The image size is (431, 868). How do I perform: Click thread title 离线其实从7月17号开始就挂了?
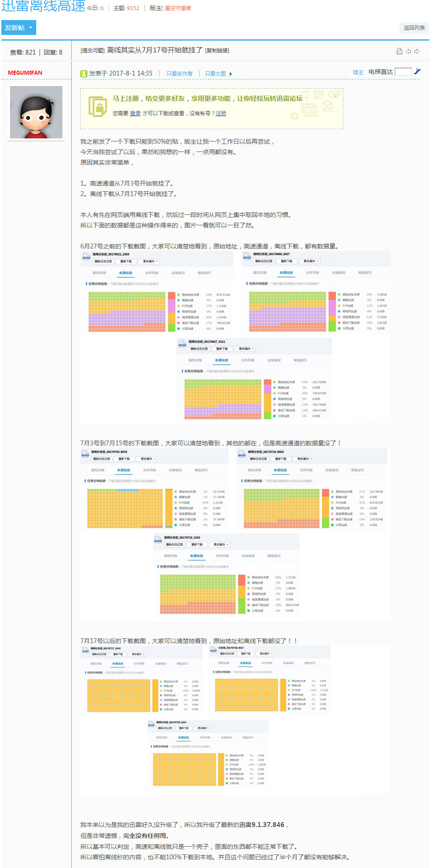(x=155, y=50)
